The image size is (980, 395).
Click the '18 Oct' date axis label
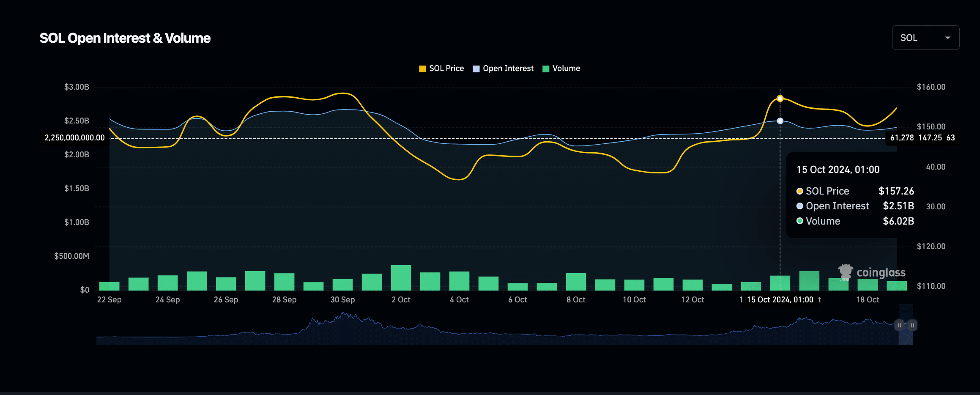tap(868, 300)
